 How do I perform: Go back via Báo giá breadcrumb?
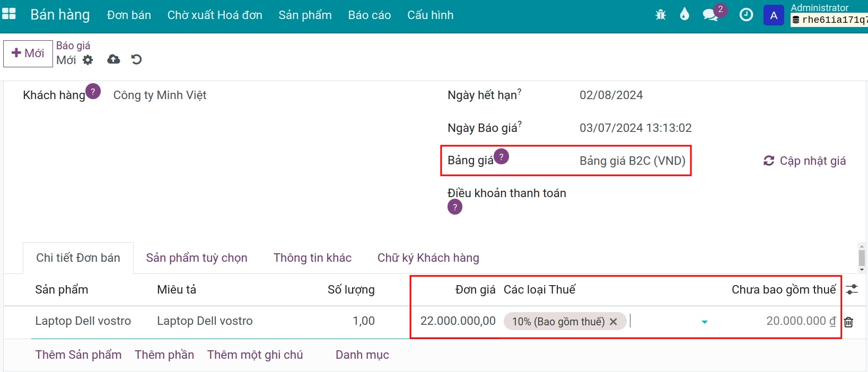pyautogui.click(x=73, y=46)
